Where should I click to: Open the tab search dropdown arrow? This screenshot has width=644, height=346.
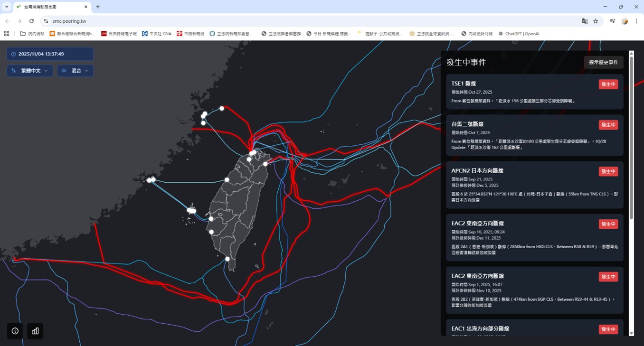(x=7, y=7)
